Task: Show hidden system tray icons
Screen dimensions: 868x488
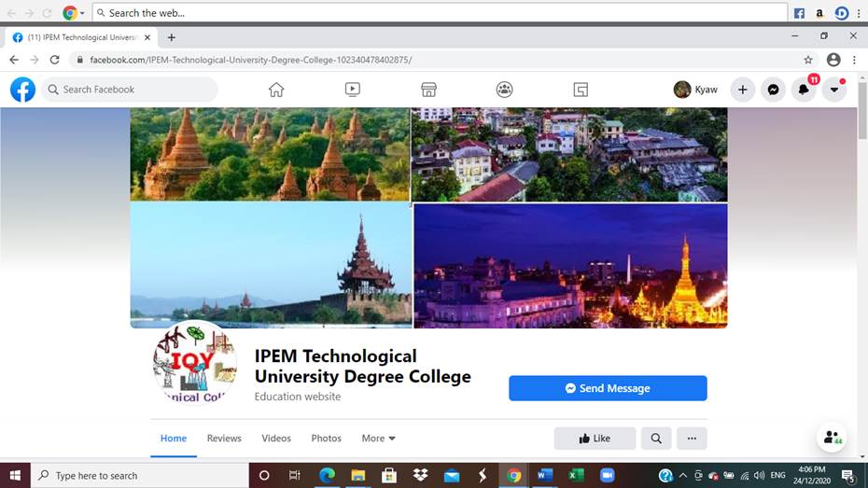Action: click(x=682, y=476)
